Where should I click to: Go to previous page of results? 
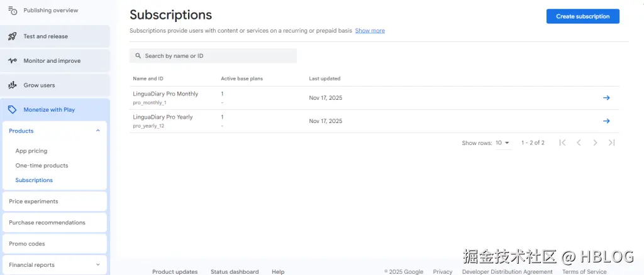click(x=579, y=143)
